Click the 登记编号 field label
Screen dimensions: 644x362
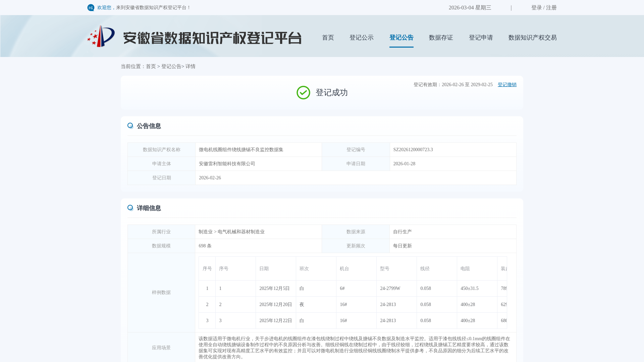click(356, 150)
